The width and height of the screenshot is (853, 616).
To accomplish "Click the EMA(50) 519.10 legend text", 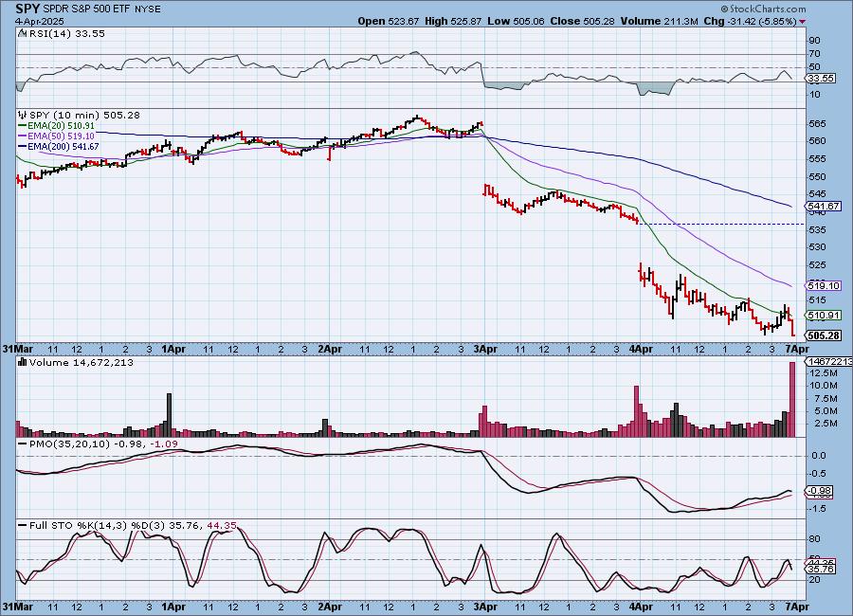I will point(61,136).
